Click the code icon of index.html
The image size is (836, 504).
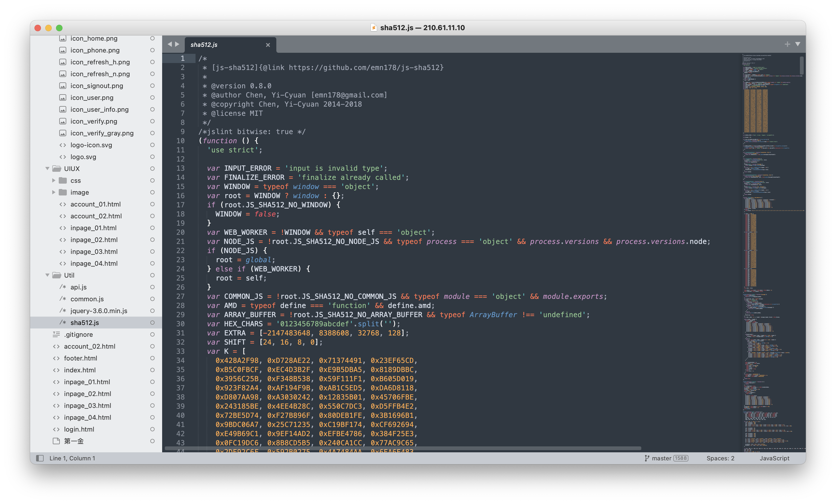coord(56,370)
